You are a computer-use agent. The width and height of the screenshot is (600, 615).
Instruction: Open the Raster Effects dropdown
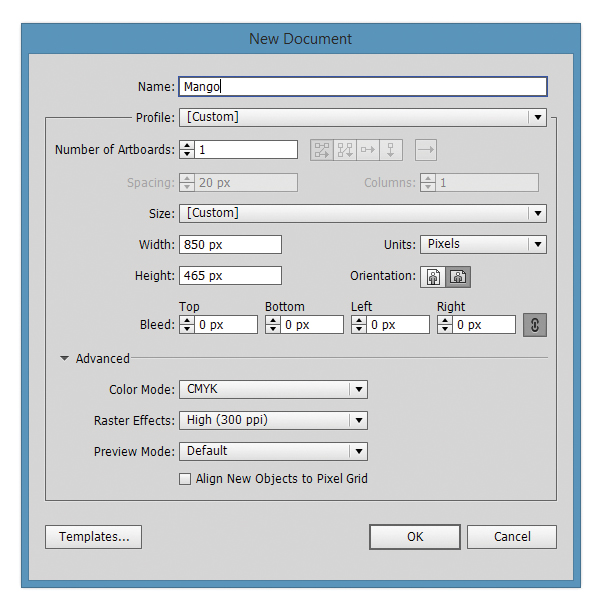click(x=273, y=420)
